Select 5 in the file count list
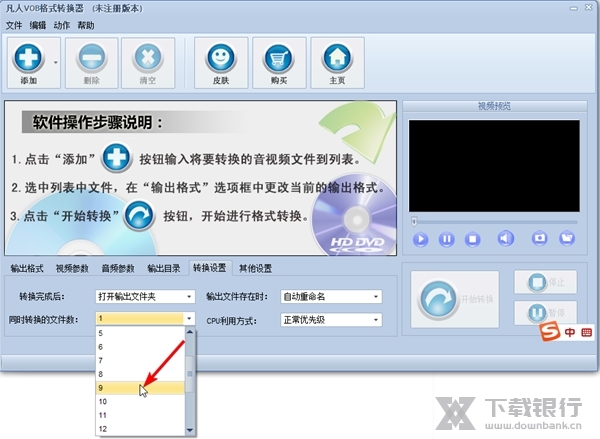 140,333
